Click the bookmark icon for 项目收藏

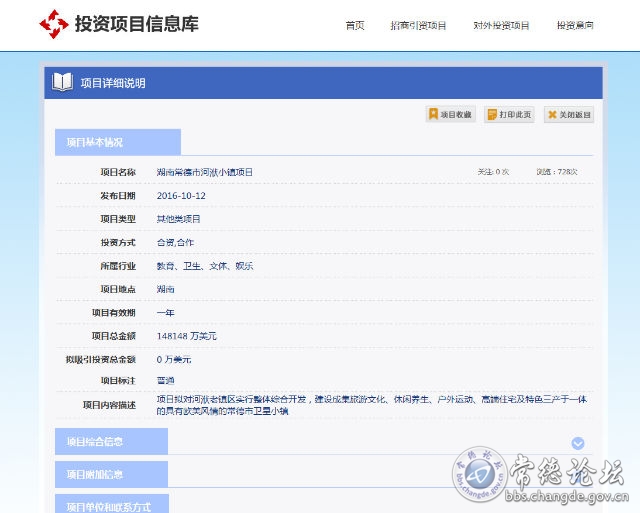[x=433, y=114]
